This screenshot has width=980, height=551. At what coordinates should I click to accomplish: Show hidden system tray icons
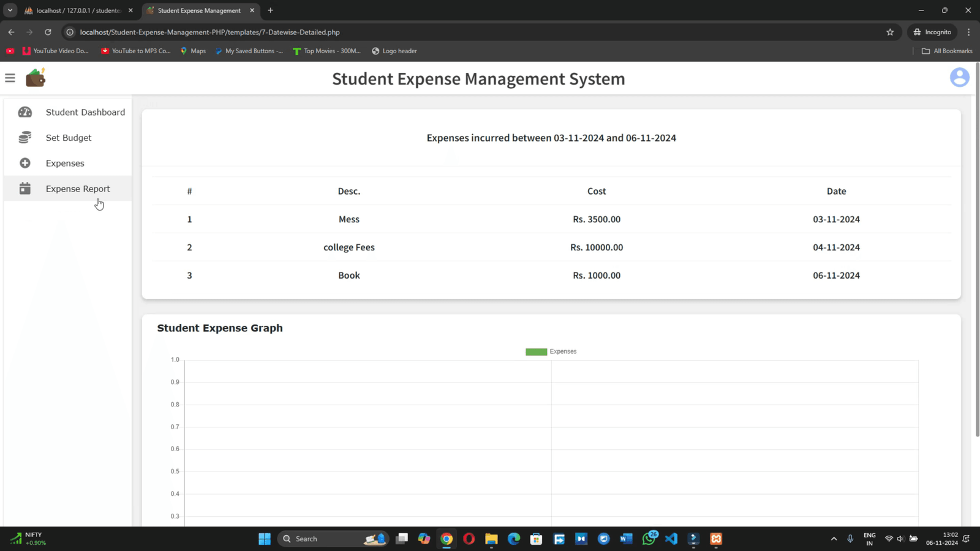pos(834,539)
